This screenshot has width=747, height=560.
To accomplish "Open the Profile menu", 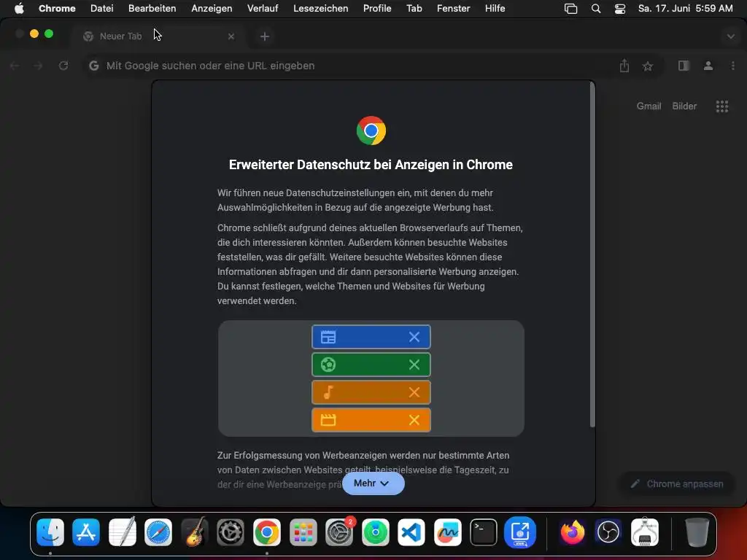I will (x=377, y=8).
